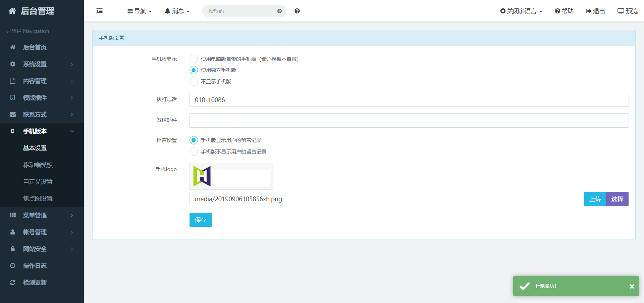This screenshot has width=644, height=303.
Task: Click the home icon beside 后台管理
Action: tap(12, 11)
